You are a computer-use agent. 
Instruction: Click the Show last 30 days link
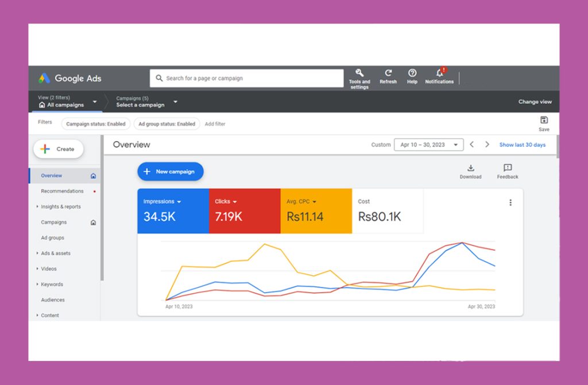click(522, 145)
